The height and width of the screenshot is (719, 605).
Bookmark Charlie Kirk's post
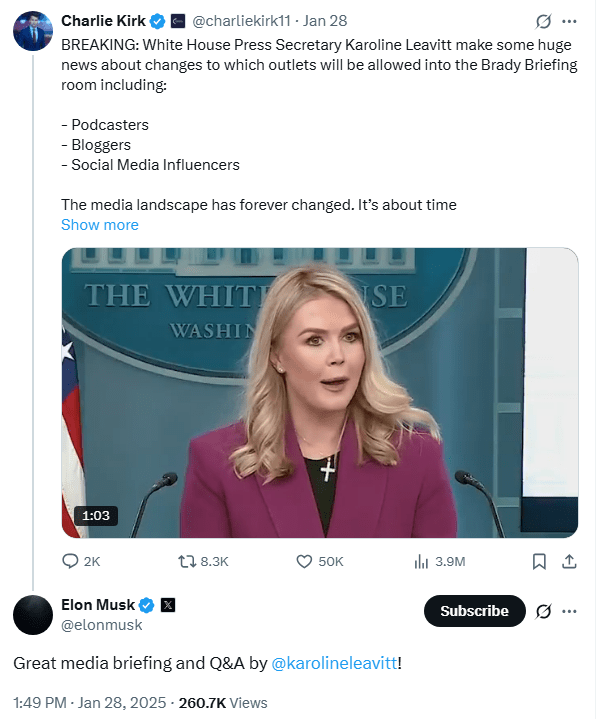539,561
